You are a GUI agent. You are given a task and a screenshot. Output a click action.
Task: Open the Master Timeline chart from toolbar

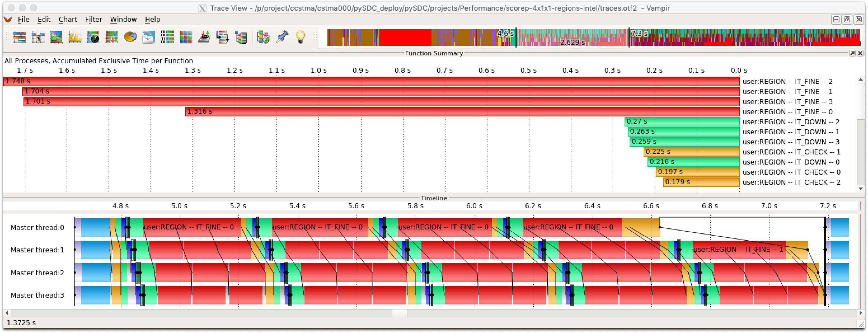point(20,37)
